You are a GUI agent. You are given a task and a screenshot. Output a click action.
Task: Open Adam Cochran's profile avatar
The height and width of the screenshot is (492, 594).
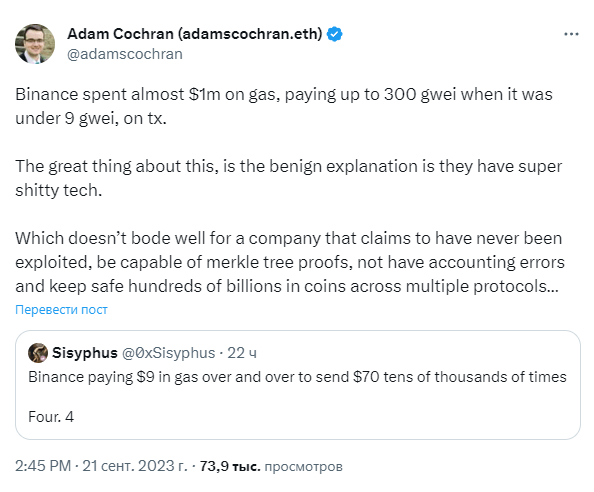click(x=35, y=44)
